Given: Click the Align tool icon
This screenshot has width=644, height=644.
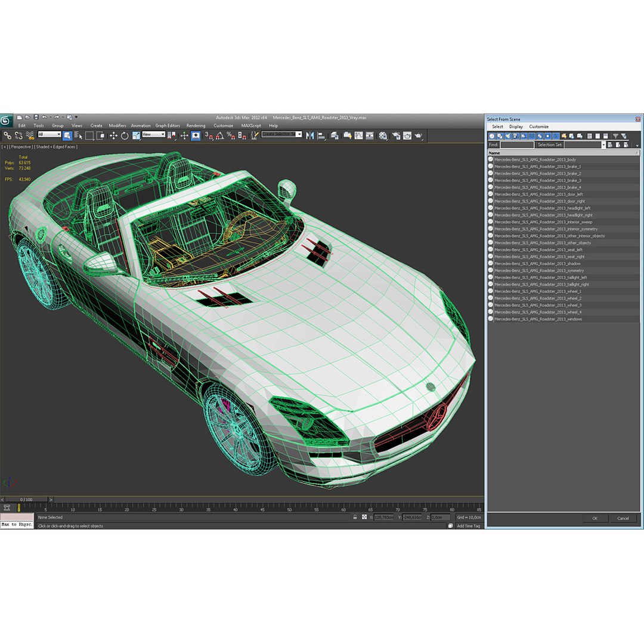Looking at the screenshot, I should click(x=321, y=135).
